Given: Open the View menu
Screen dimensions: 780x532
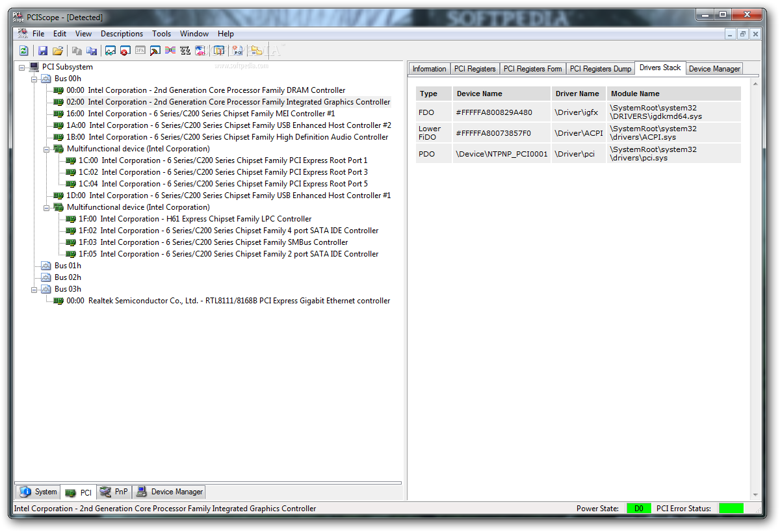Looking at the screenshot, I should (x=83, y=34).
